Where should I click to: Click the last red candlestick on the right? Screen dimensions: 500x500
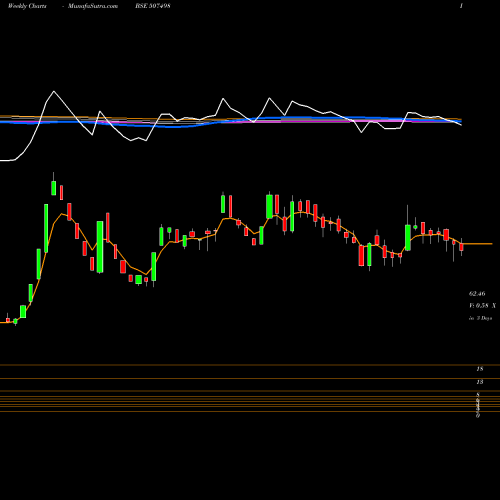tap(461, 247)
